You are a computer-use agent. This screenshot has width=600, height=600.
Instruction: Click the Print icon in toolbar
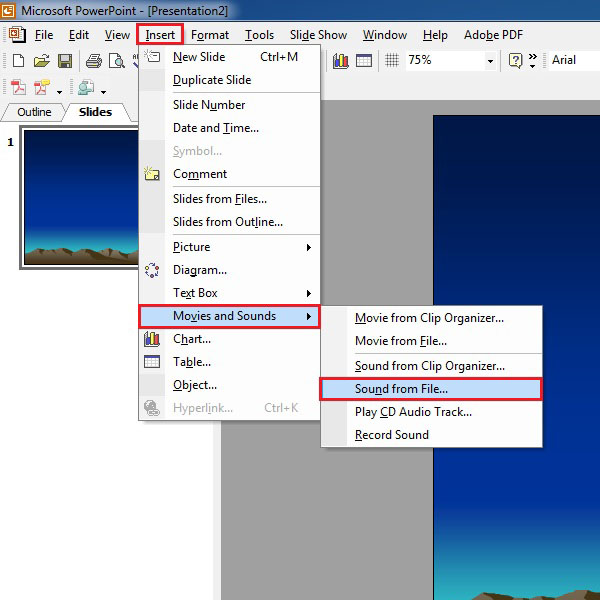point(94,60)
